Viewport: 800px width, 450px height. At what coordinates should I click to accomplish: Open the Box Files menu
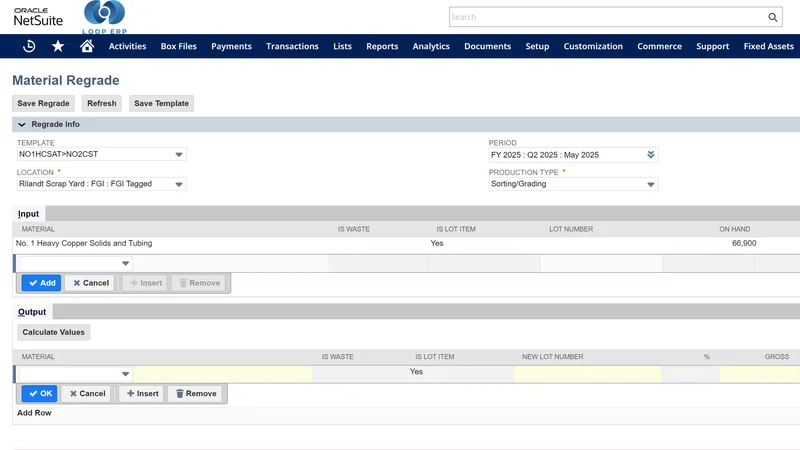click(179, 46)
